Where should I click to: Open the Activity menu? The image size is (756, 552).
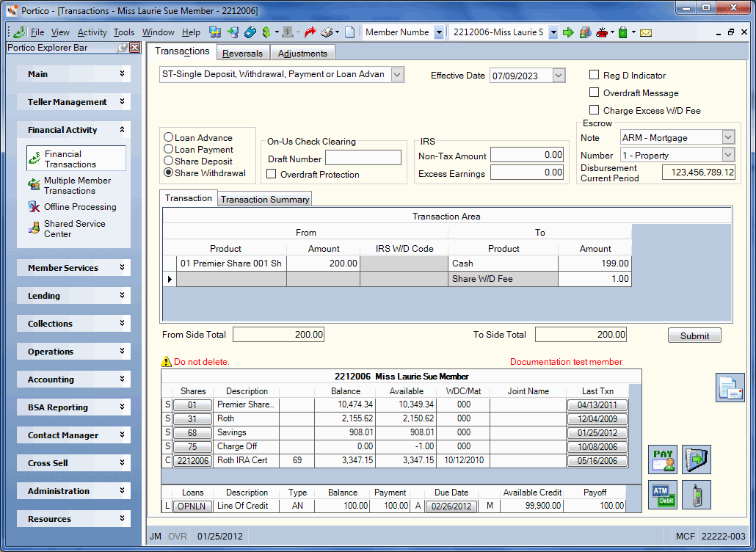(x=92, y=32)
